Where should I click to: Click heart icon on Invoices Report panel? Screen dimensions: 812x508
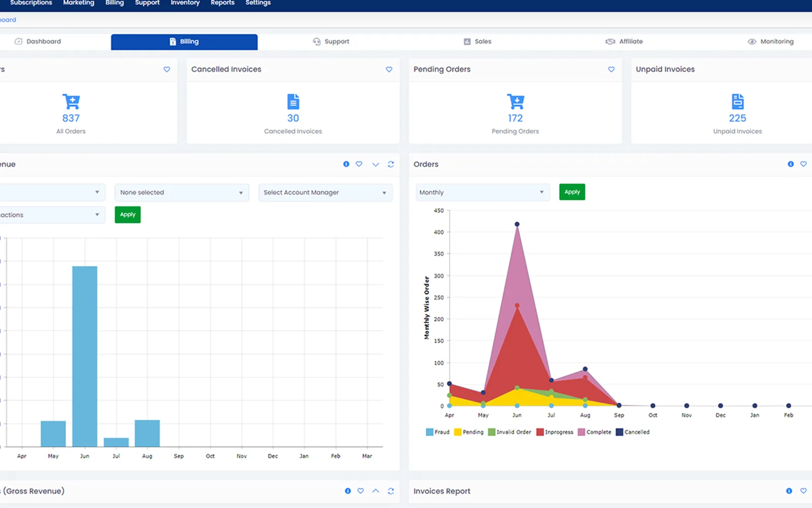click(803, 491)
